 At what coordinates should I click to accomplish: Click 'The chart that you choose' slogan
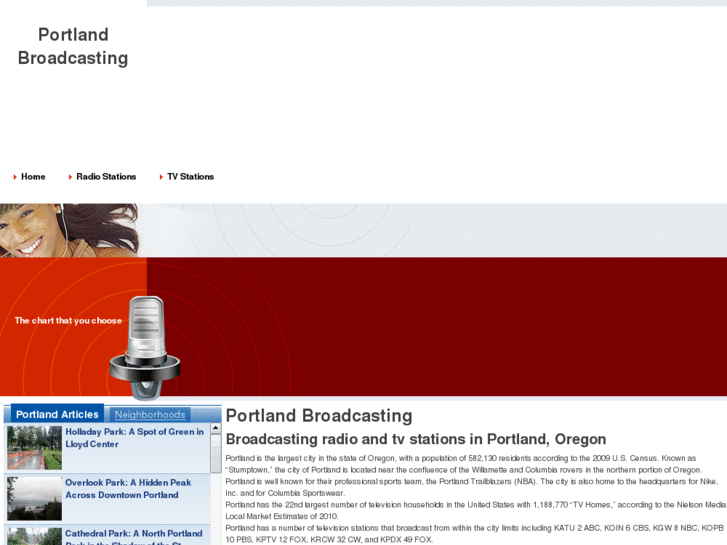68,321
